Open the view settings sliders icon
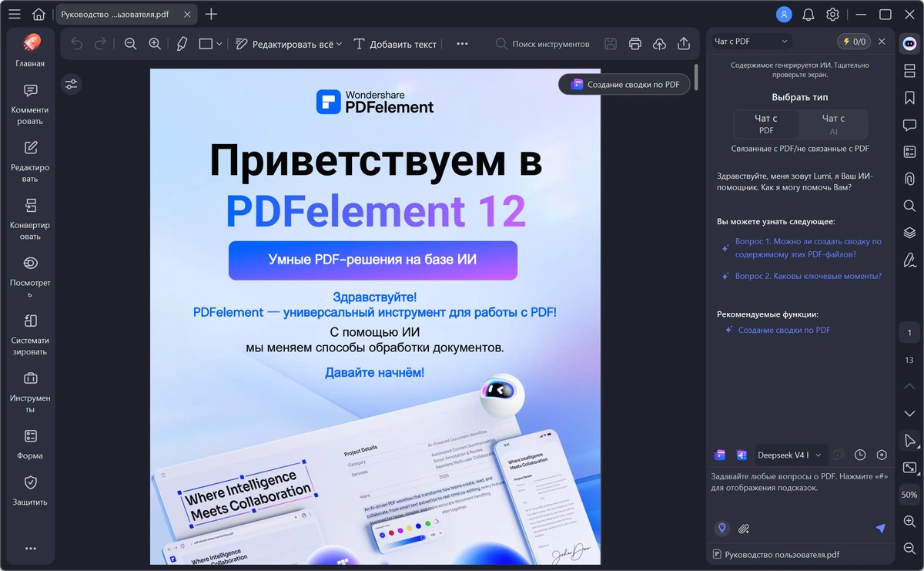 point(72,84)
